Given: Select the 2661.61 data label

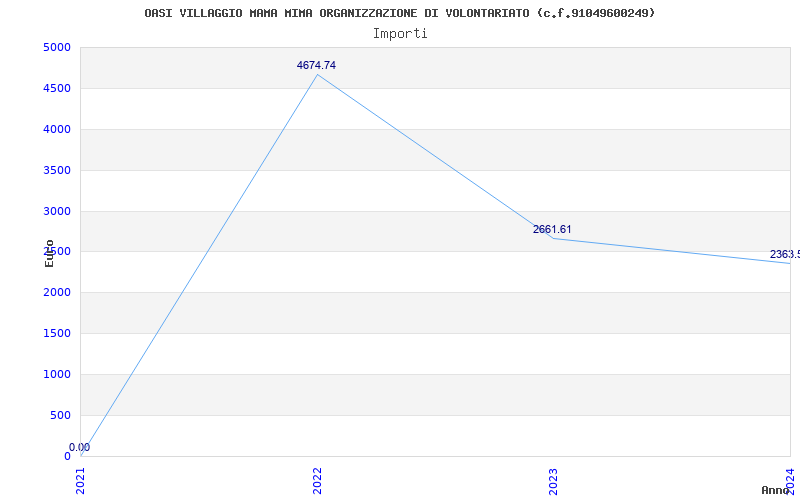Looking at the screenshot, I should point(552,230).
